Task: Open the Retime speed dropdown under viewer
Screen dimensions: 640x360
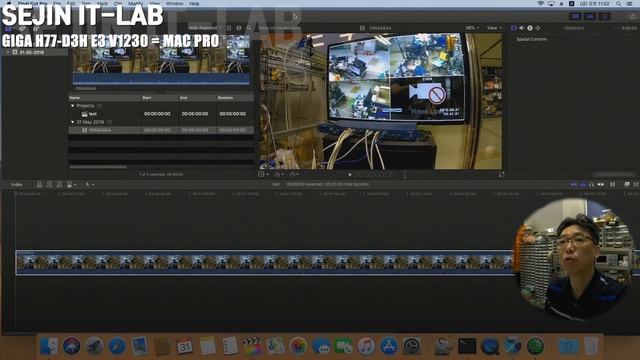Action: click(x=294, y=174)
